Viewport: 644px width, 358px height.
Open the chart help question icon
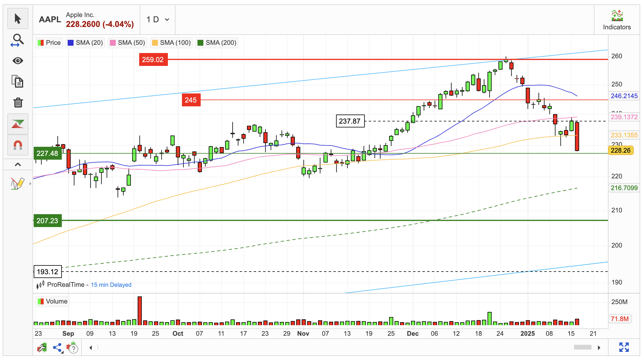coord(72,348)
